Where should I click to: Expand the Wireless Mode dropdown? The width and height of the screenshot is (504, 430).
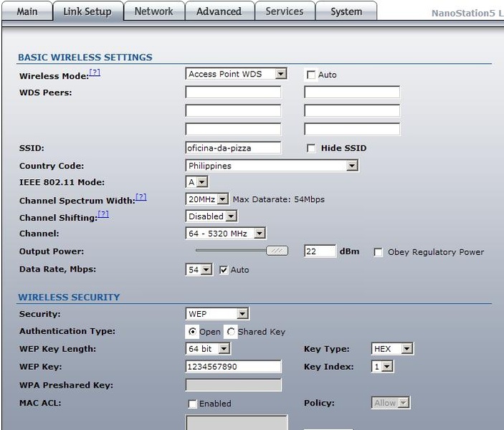click(236, 74)
